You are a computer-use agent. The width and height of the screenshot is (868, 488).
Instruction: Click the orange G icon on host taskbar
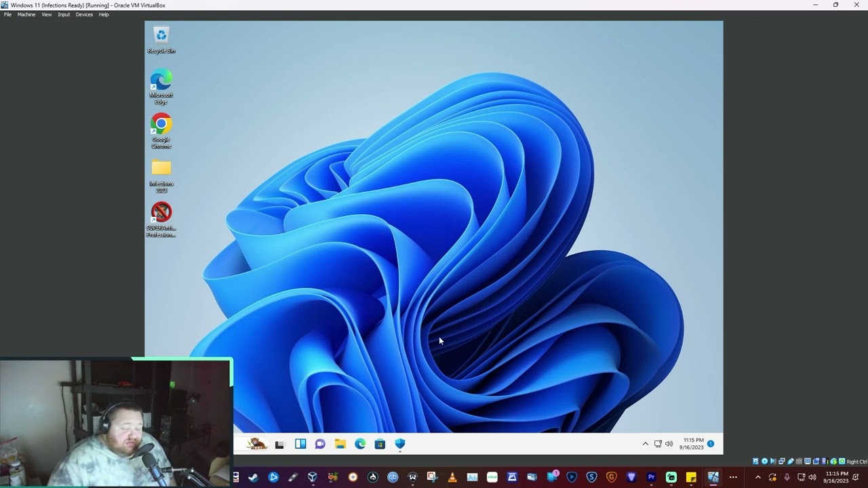611,477
